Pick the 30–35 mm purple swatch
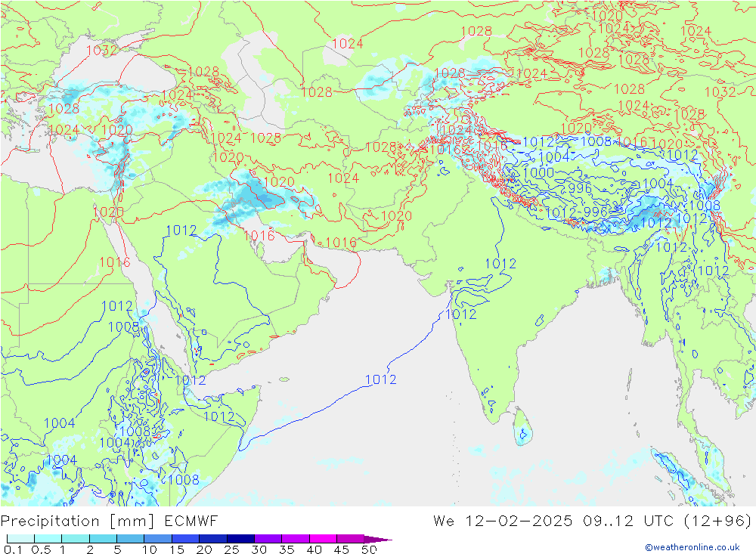The image size is (756, 554). tap(268, 539)
